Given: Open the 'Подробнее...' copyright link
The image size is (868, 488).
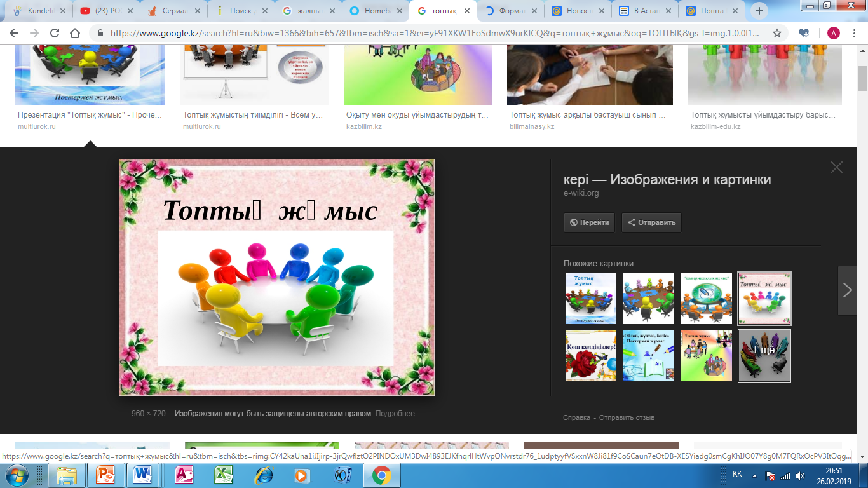Looking at the screenshot, I should point(398,414).
